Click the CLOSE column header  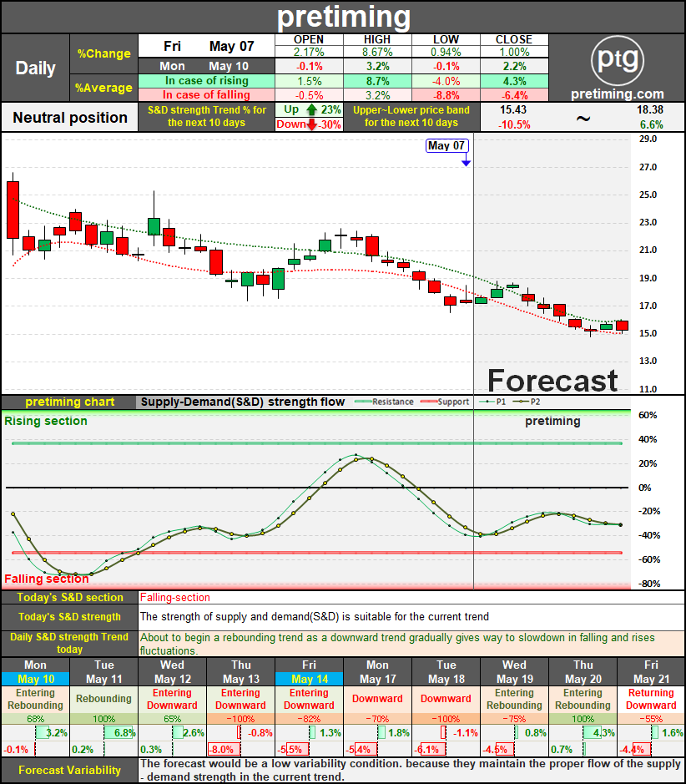514,39
